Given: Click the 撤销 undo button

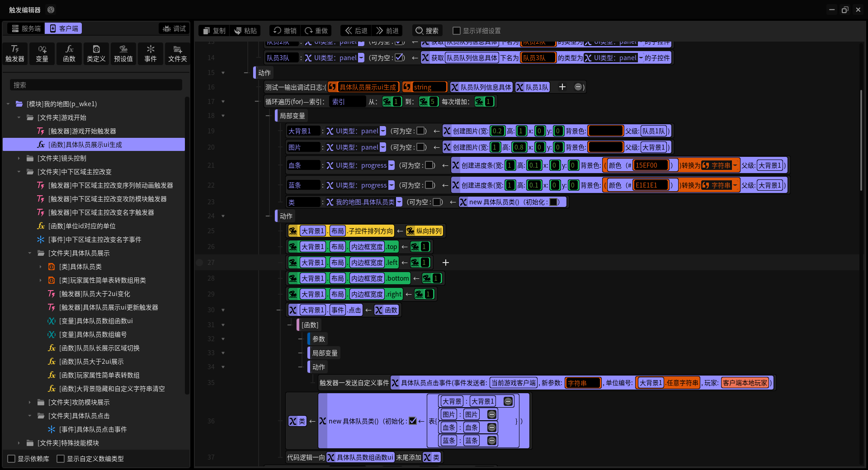Looking at the screenshot, I should tap(285, 31).
